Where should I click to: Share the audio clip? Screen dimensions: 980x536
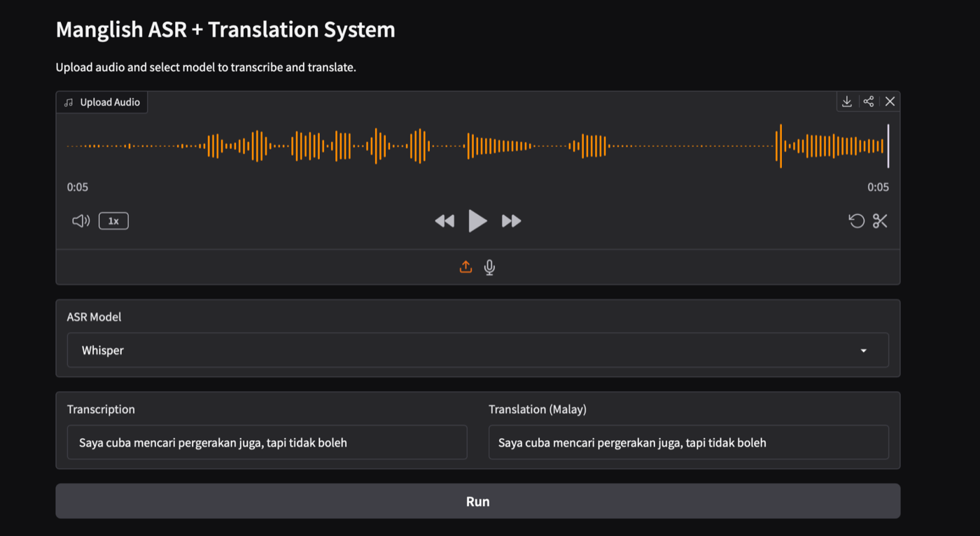(x=869, y=101)
